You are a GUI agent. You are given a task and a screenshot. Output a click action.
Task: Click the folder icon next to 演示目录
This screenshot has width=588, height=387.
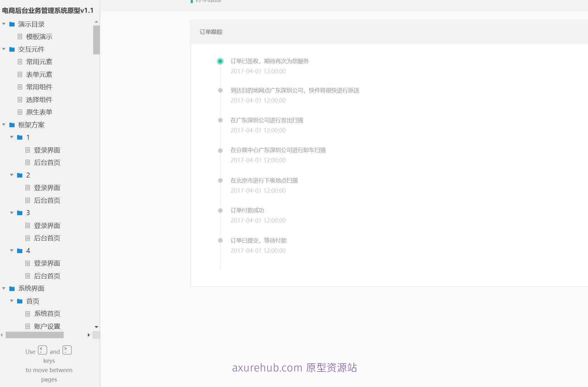[x=11, y=24]
